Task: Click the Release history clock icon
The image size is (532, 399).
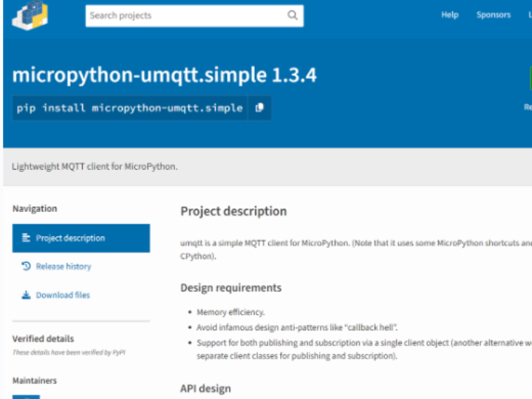Action: click(x=26, y=266)
